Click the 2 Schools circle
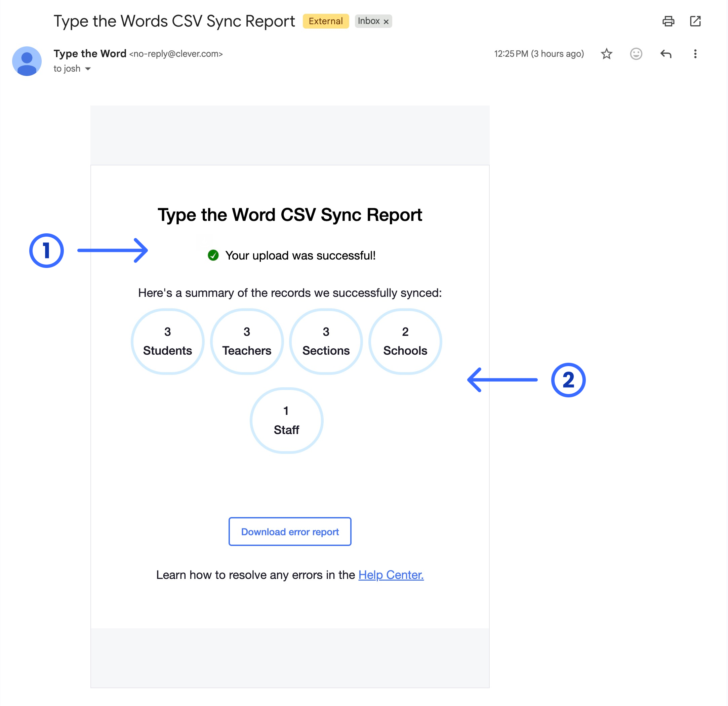 point(405,341)
